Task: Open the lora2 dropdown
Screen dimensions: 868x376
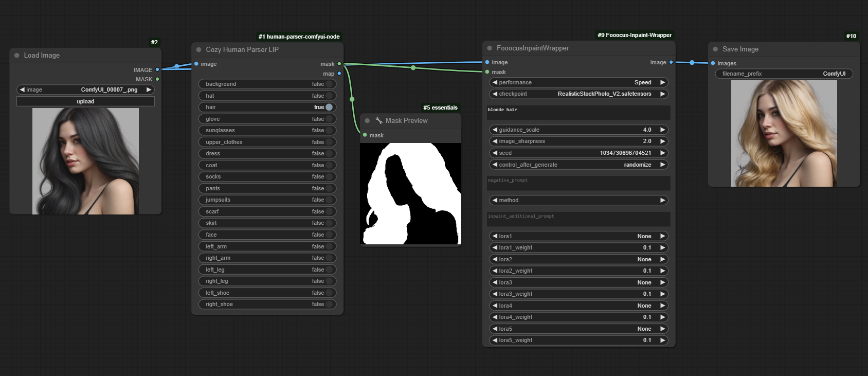Action: 578,259
